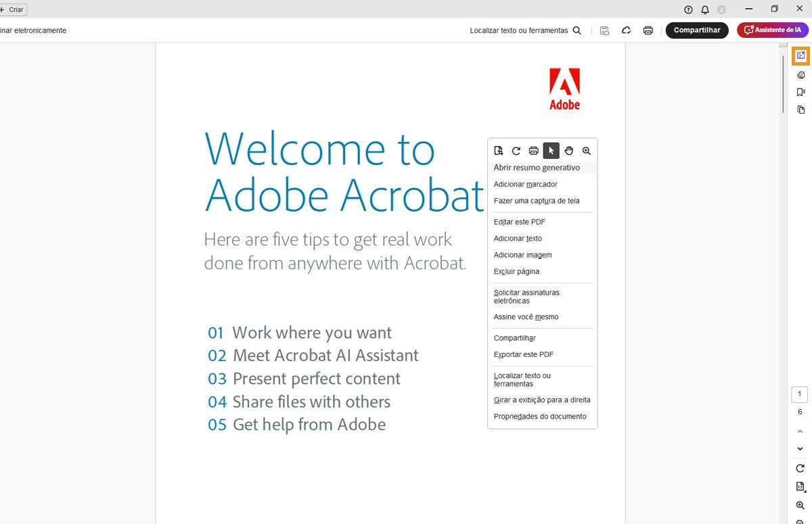Click the Adobe logo in document
The width and height of the screenshot is (812, 524).
[x=564, y=89]
